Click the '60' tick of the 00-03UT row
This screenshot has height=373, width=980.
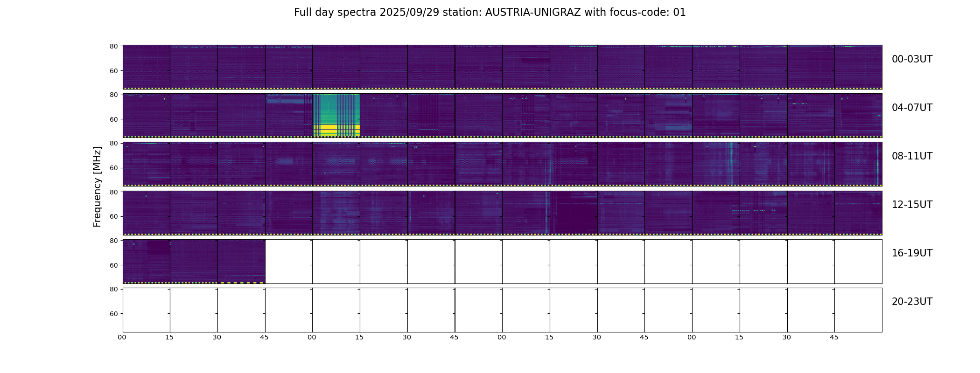pyautogui.click(x=113, y=71)
